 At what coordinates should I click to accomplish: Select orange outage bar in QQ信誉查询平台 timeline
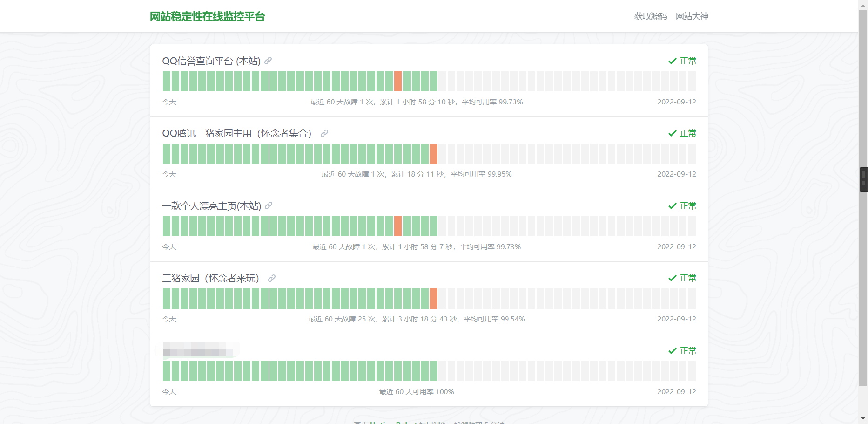pyautogui.click(x=398, y=82)
